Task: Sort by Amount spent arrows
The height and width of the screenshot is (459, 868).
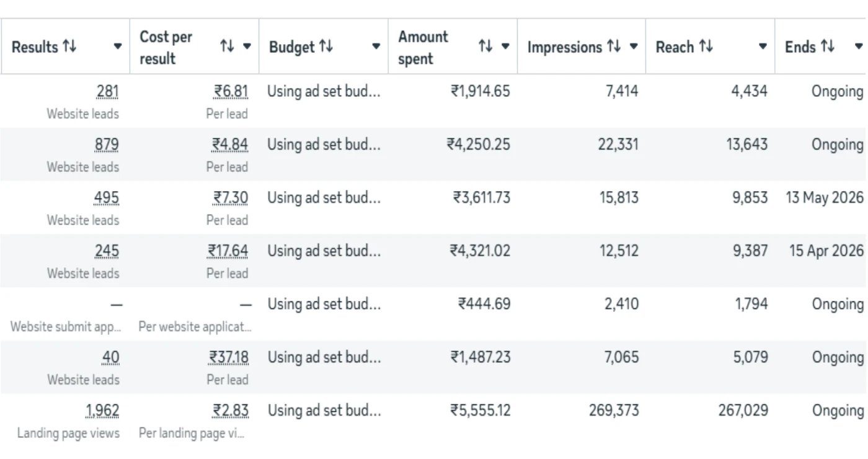Action: [485, 47]
